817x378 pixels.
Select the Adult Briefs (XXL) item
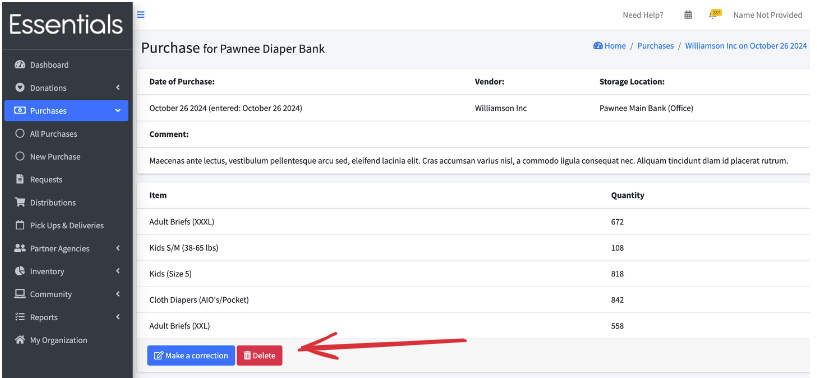click(179, 326)
